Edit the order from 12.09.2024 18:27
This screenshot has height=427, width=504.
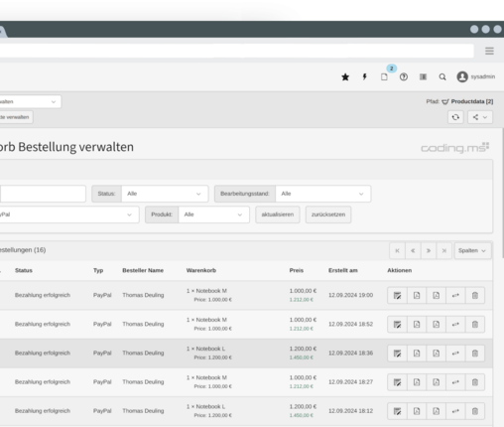(x=397, y=382)
